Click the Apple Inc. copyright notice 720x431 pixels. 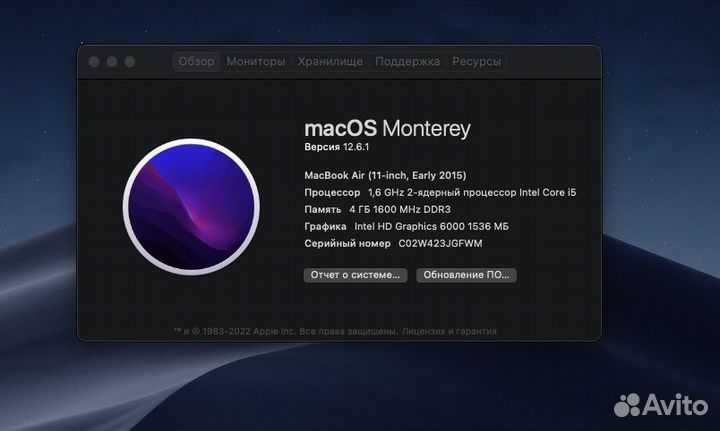(286, 331)
